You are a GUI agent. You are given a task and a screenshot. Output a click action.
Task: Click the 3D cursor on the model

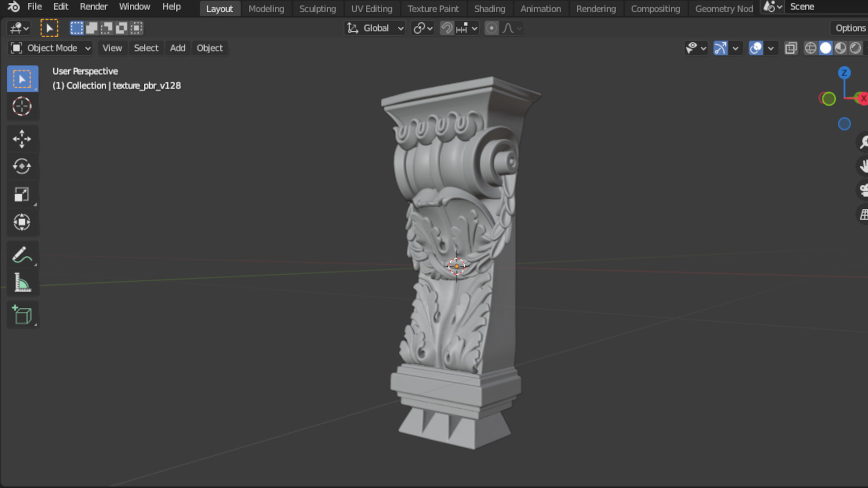[x=457, y=267]
